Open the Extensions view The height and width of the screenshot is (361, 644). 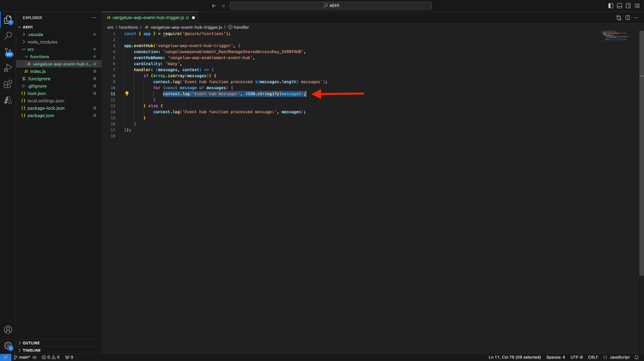(8, 84)
